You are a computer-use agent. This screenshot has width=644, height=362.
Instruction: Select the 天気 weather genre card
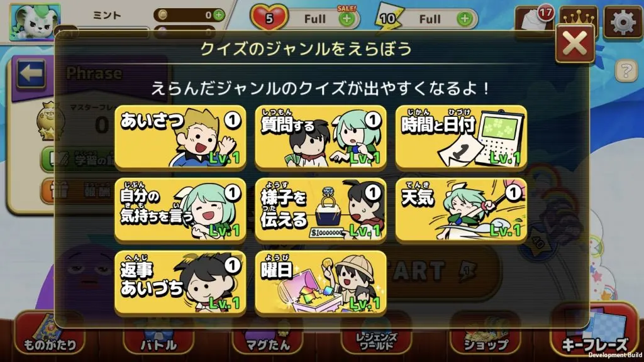tap(461, 210)
